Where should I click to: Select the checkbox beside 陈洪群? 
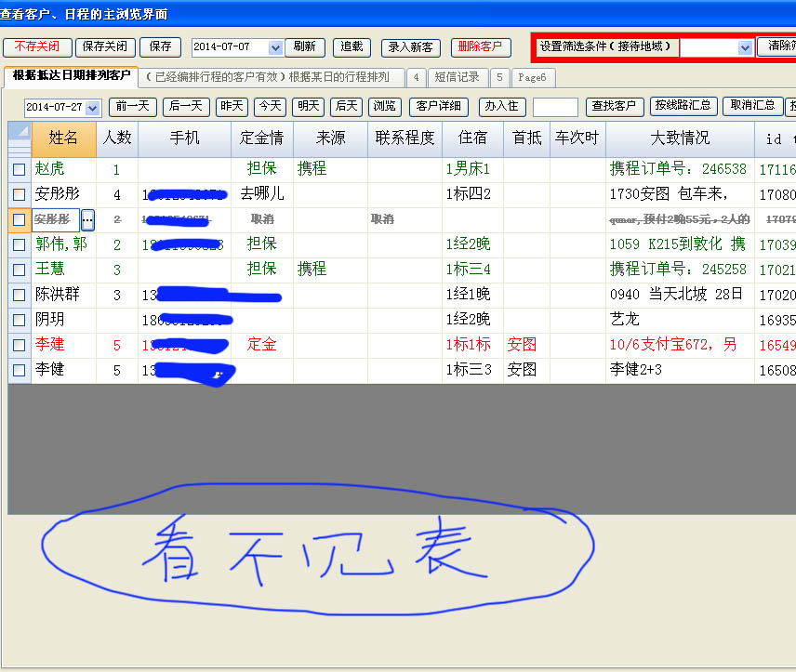(19, 296)
